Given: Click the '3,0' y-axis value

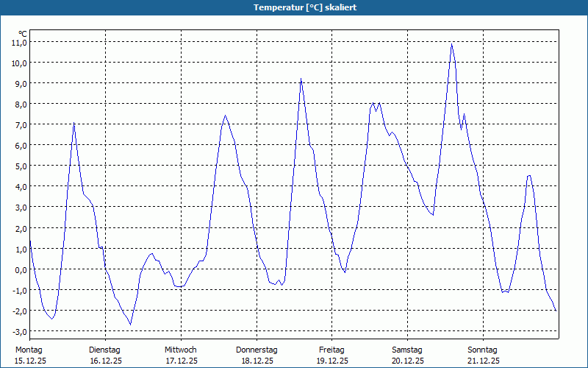Looking at the screenshot, I should tap(21, 208).
